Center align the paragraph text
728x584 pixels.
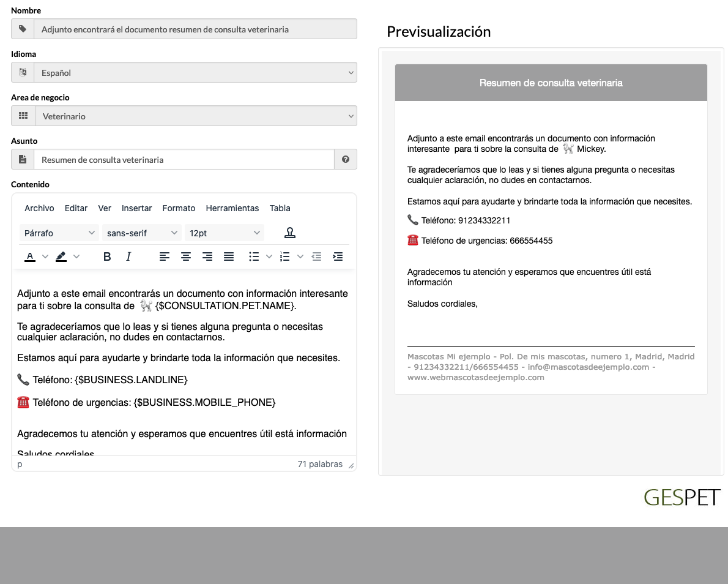click(186, 256)
